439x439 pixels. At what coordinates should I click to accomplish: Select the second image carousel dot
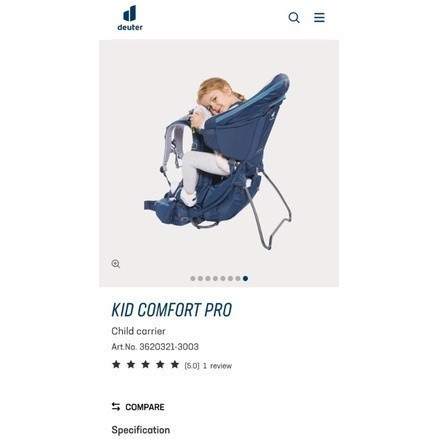(x=200, y=278)
